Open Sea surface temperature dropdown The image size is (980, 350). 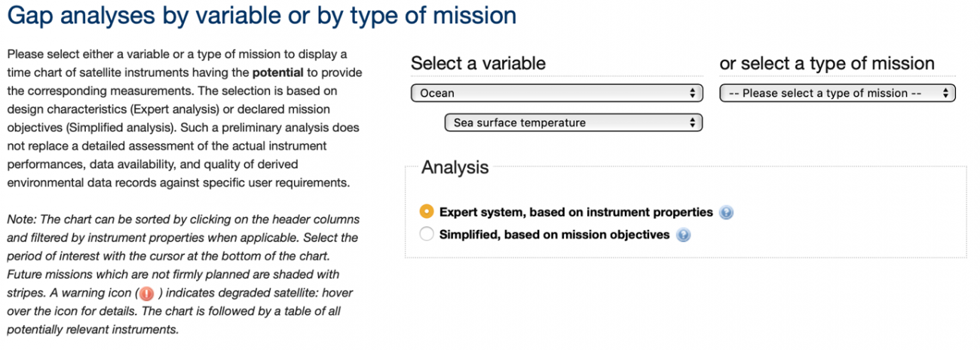point(574,123)
